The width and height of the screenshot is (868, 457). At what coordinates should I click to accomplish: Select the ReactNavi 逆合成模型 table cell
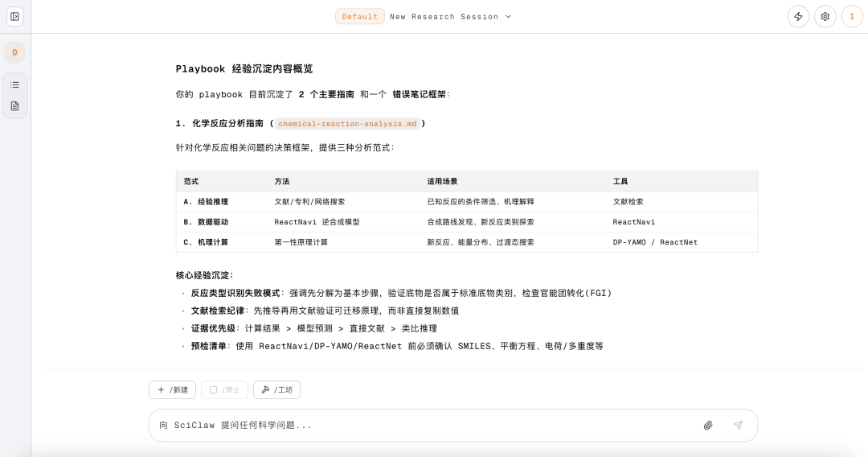tap(317, 221)
